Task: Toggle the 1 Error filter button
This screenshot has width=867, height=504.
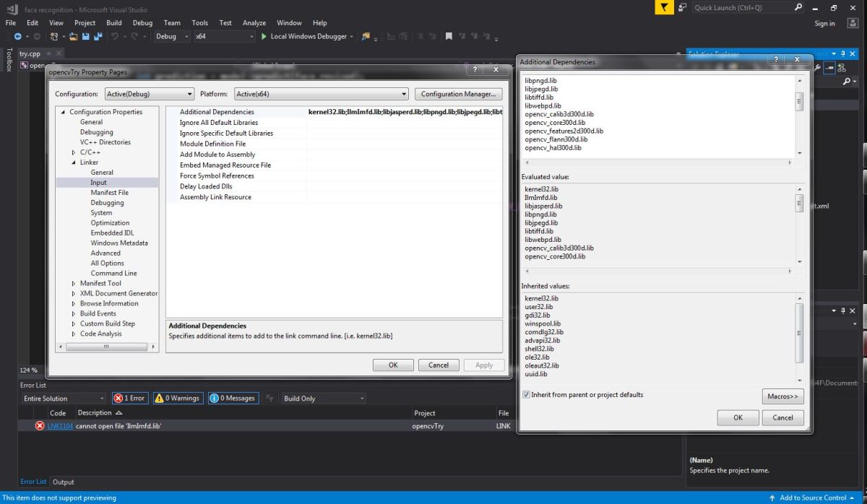Action: [x=129, y=398]
